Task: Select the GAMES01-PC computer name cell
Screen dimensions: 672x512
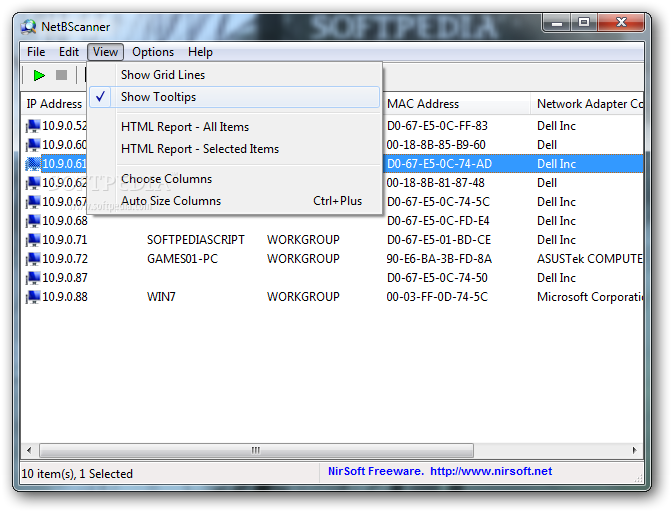Action: tap(182, 259)
